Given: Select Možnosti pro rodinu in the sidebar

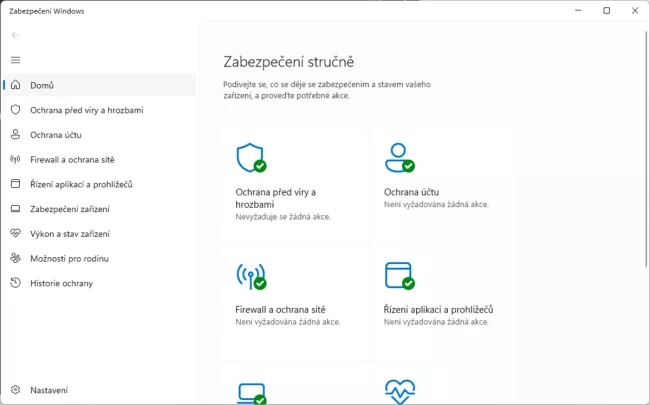Looking at the screenshot, I should (x=99, y=258).
